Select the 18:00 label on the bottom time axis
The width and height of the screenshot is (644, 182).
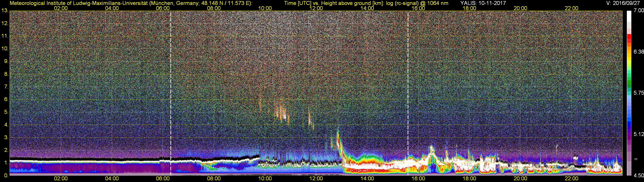coord(469,179)
